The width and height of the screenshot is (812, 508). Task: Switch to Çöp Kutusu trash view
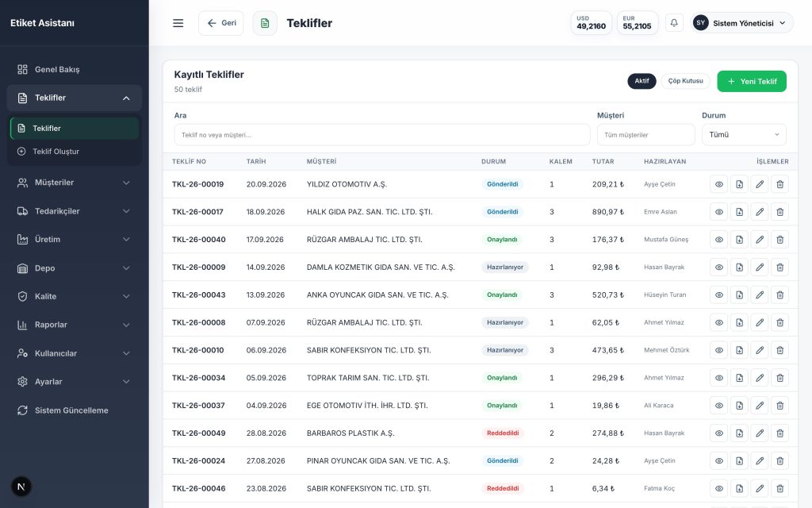point(685,81)
